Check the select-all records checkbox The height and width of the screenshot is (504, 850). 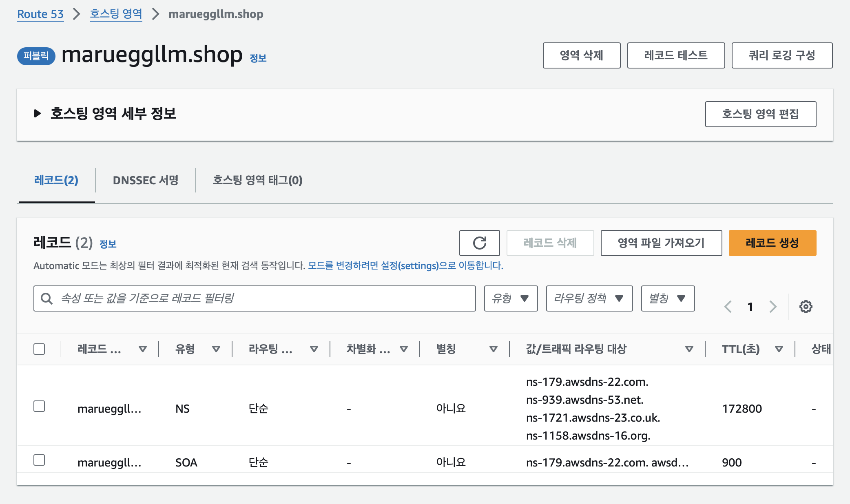click(39, 349)
